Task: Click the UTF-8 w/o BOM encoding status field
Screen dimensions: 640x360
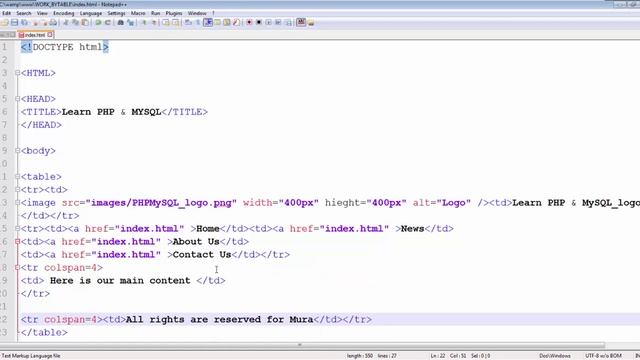Action: coord(603,356)
